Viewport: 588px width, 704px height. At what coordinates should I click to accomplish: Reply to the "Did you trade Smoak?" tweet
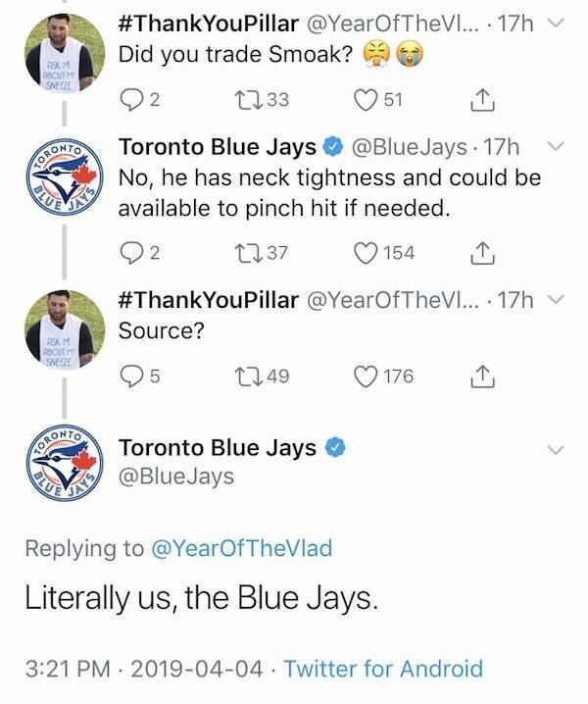[x=131, y=98]
